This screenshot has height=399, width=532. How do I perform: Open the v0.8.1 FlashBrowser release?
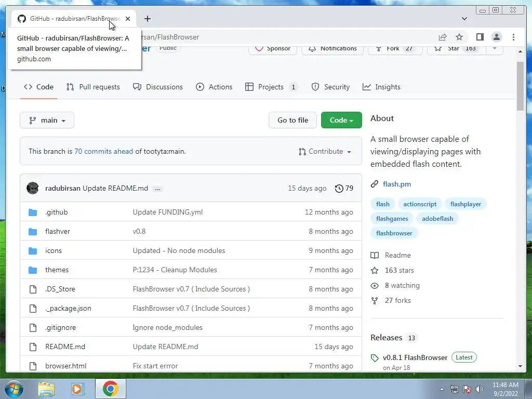(415, 357)
